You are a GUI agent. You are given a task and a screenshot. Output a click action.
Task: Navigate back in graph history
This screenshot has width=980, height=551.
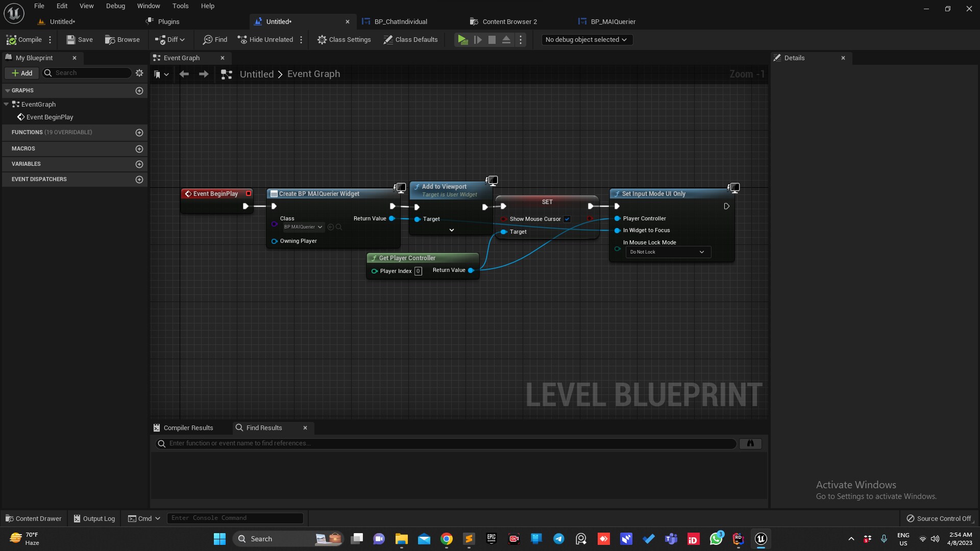(184, 74)
